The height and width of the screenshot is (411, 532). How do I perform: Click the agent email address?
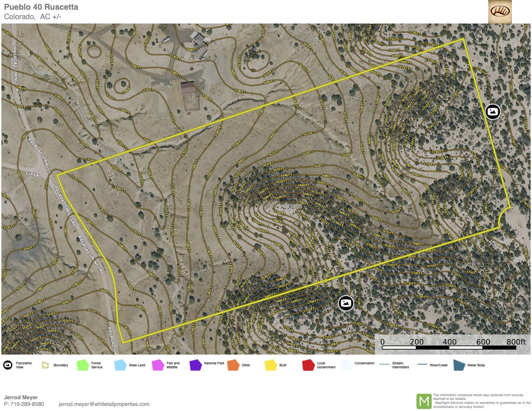tap(104, 404)
